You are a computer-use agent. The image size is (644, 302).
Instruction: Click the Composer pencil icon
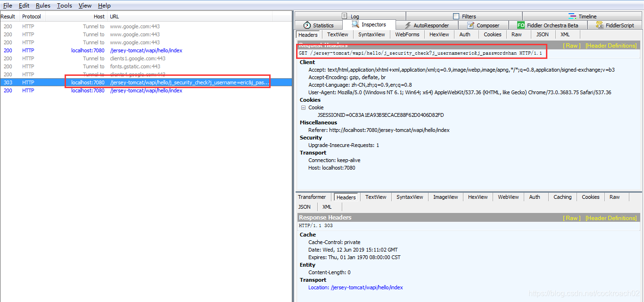point(471,25)
